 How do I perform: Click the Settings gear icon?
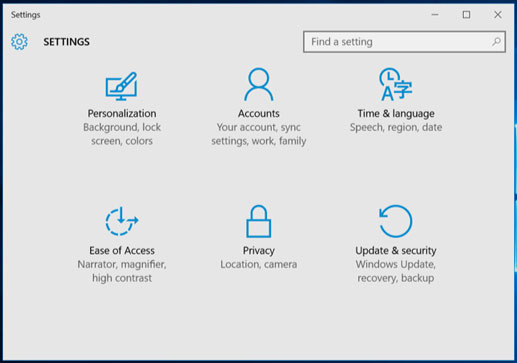19,42
